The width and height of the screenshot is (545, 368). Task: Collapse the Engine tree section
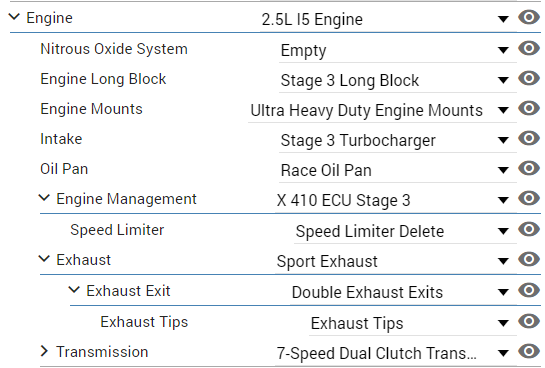(x=14, y=17)
